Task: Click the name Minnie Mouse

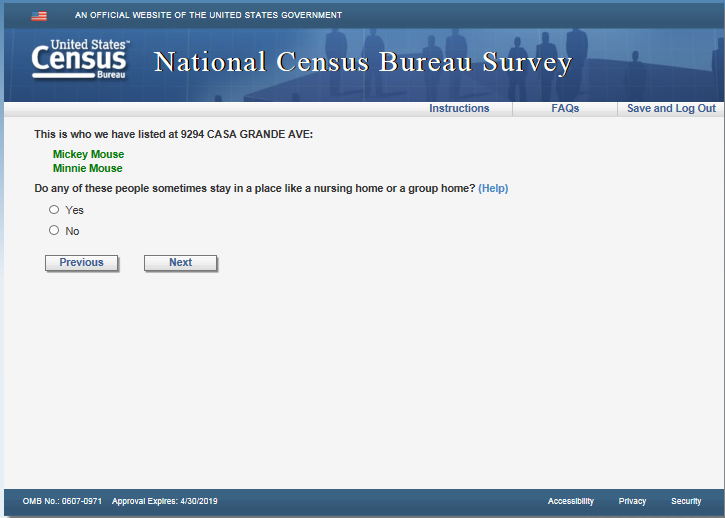Action: pyautogui.click(x=87, y=168)
